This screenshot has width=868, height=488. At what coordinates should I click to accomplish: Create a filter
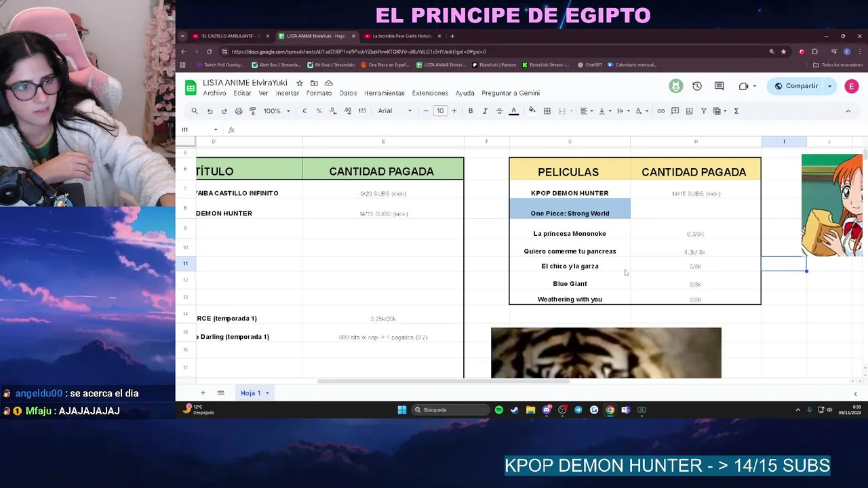pos(703,111)
